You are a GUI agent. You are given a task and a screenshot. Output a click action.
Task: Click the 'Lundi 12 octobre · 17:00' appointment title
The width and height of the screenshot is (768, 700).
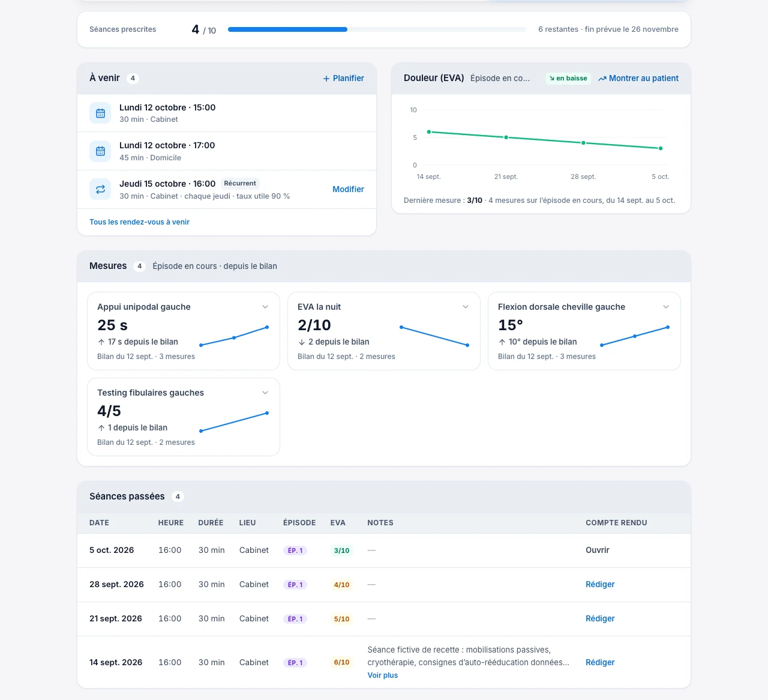point(167,145)
